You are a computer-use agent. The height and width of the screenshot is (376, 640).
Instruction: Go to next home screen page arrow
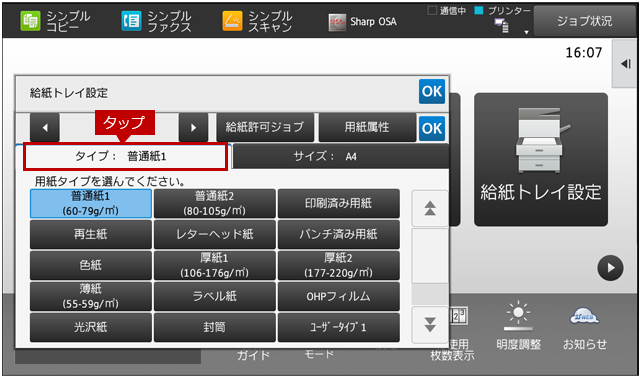pos(610,268)
